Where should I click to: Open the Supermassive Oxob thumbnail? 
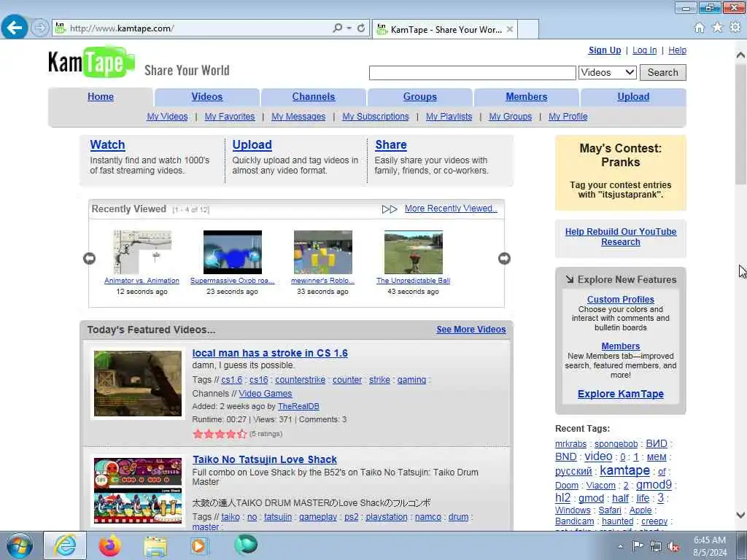(233, 252)
